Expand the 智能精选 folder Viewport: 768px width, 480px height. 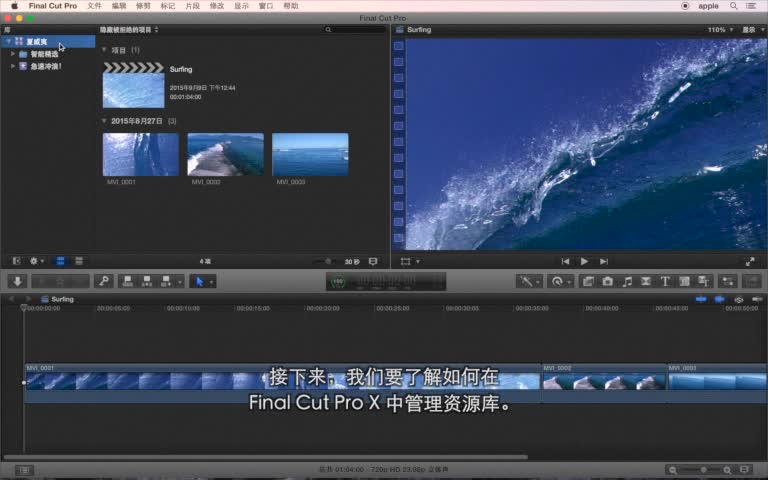pyautogui.click(x=13, y=54)
